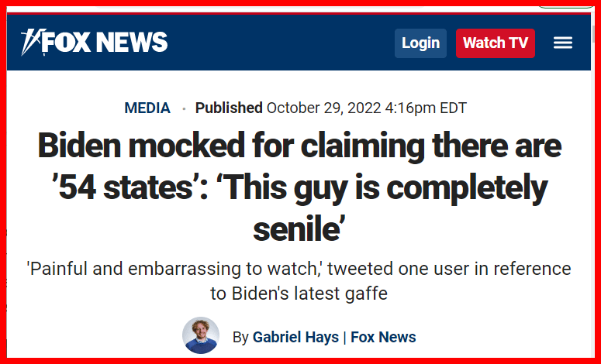Screen dimensions: 601x364
Task: Click the date October 29, 2022
Action: 326,108
